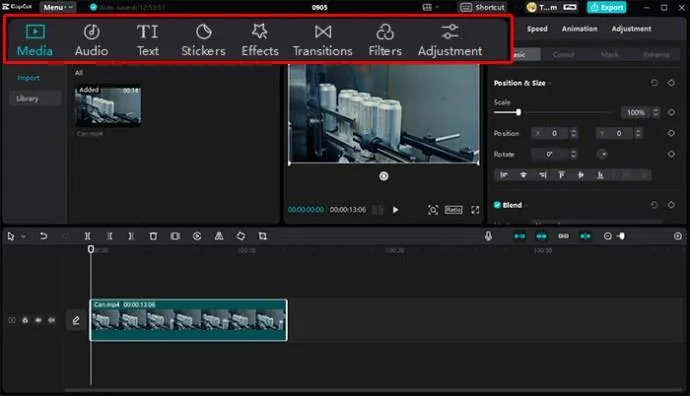Switch to the Adjustment tab in the inspector
The width and height of the screenshot is (690, 396).
pos(631,29)
